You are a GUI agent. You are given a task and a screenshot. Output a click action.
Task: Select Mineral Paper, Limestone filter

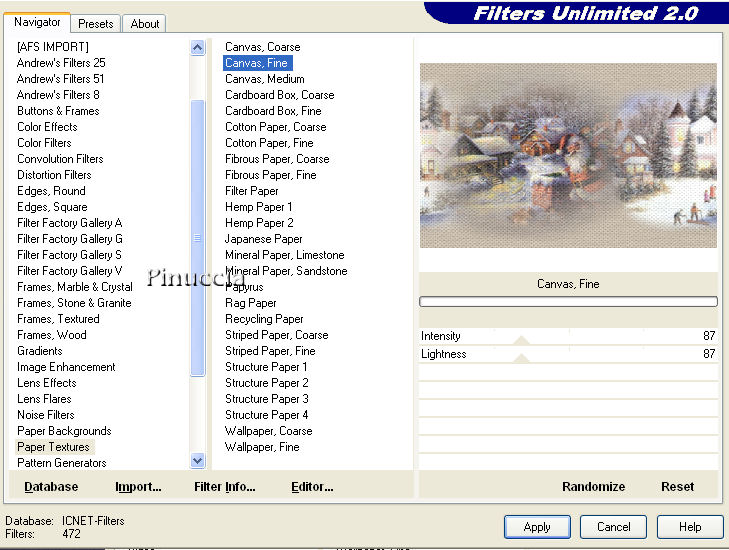[285, 255]
